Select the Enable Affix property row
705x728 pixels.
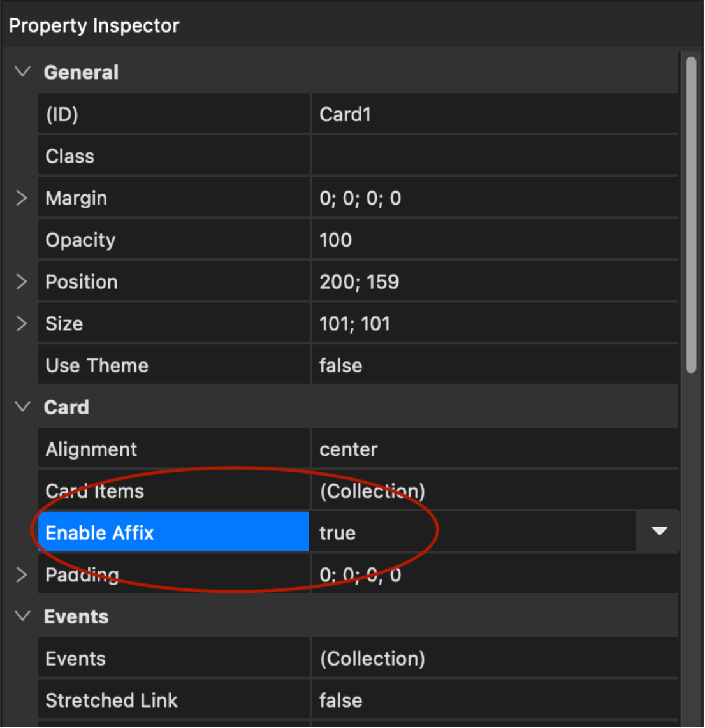[x=173, y=533]
